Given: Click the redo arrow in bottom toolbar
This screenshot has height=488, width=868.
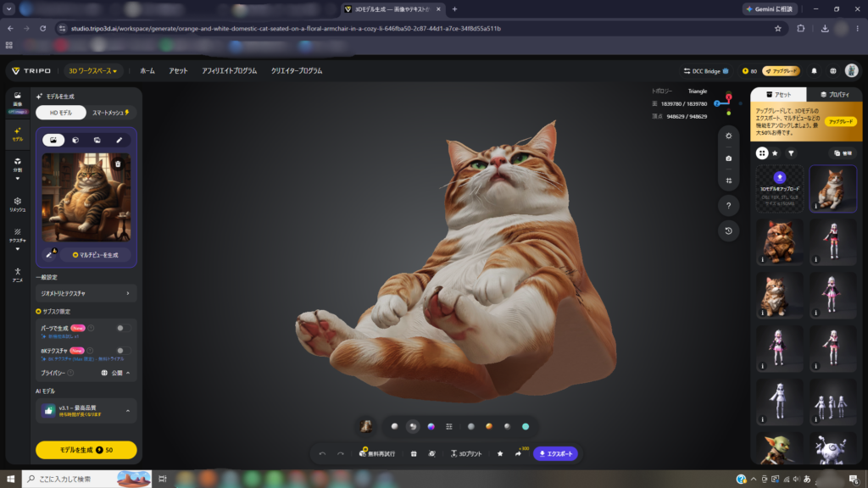Looking at the screenshot, I should (341, 454).
